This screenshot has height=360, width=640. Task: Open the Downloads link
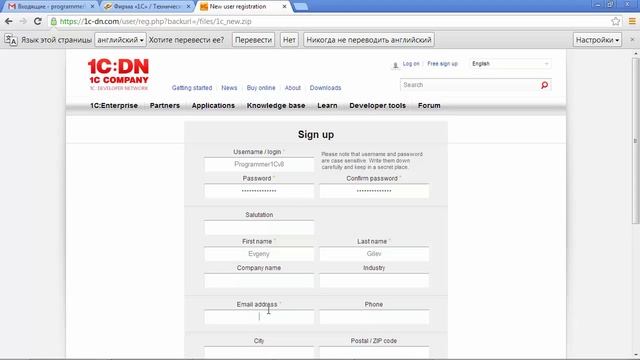tap(325, 88)
